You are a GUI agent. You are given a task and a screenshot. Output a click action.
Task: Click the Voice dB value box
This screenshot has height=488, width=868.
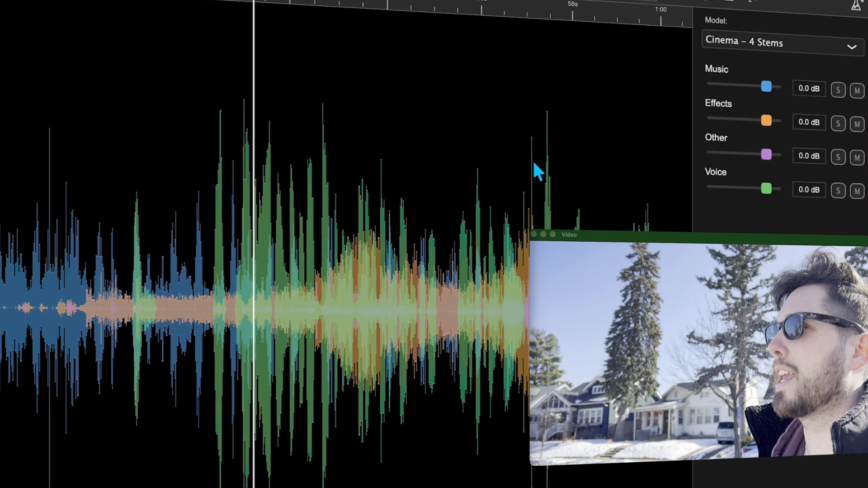click(x=809, y=190)
